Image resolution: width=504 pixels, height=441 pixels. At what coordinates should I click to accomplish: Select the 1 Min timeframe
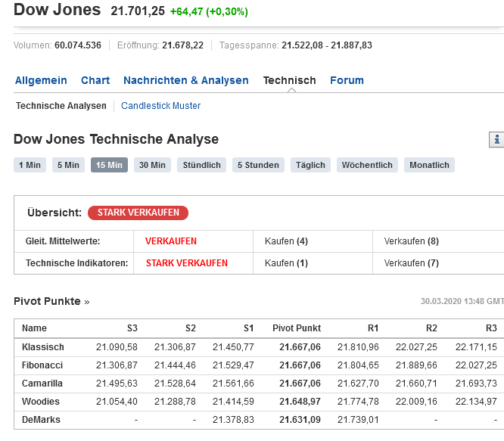point(30,165)
